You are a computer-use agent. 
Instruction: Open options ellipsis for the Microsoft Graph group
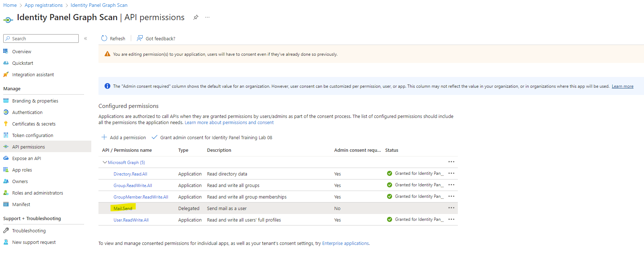click(451, 162)
